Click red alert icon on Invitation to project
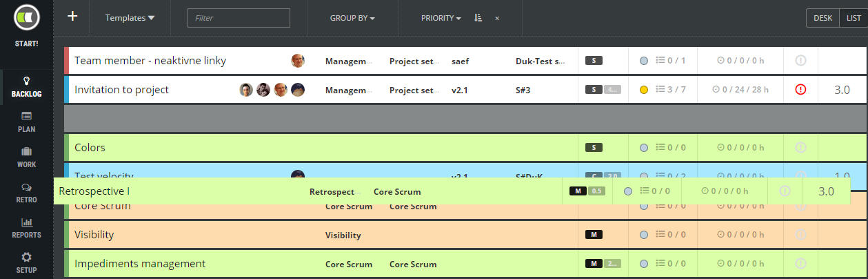Viewport: 868px width, 279px height. pos(800,90)
